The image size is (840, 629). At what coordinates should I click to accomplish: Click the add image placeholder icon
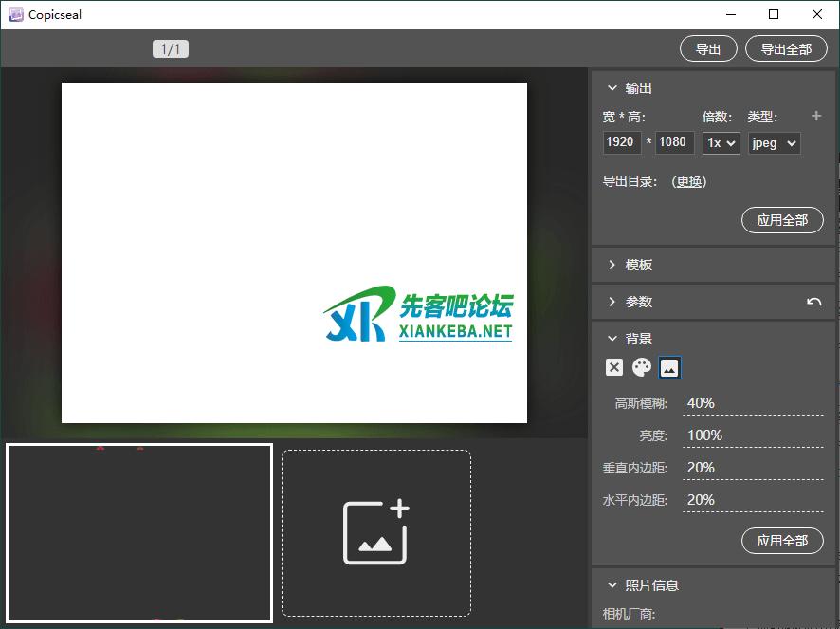376,532
